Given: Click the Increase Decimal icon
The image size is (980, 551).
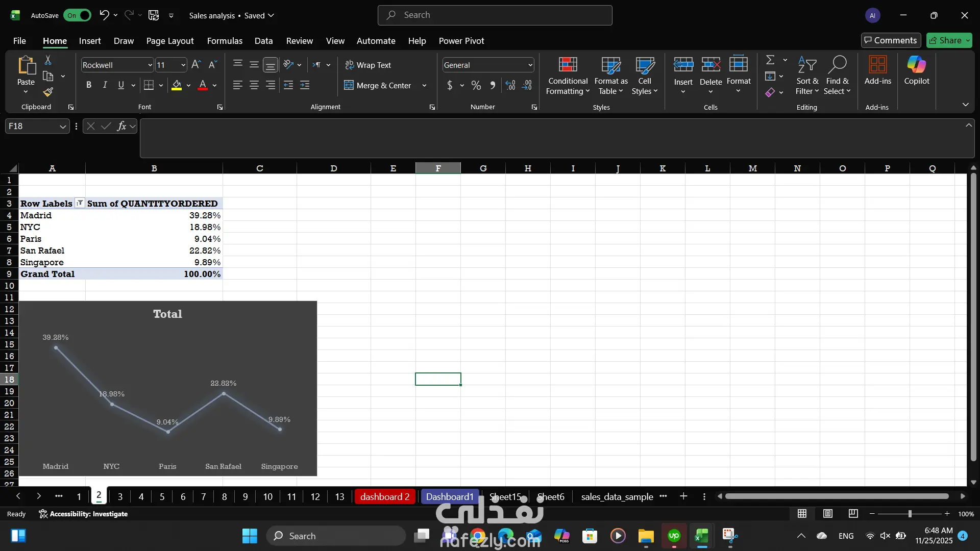Looking at the screenshot, I should (510, 85).
